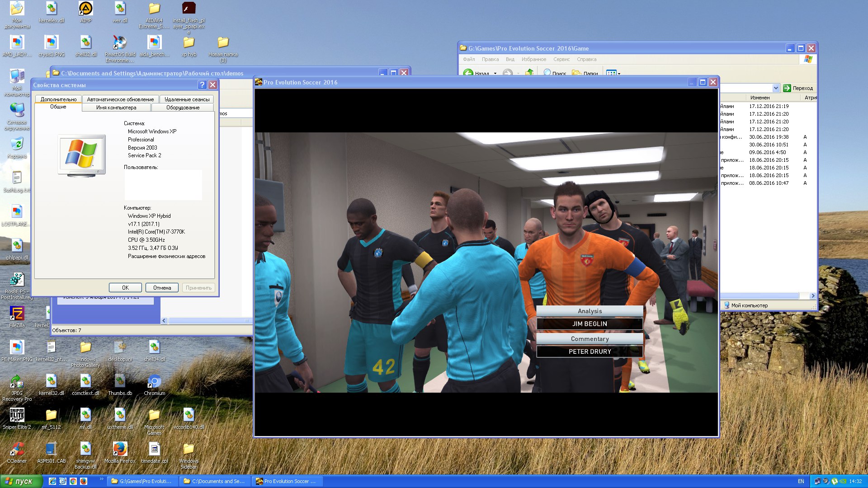Click the JIM BEGLIN analysis label

tap(590, 324)
